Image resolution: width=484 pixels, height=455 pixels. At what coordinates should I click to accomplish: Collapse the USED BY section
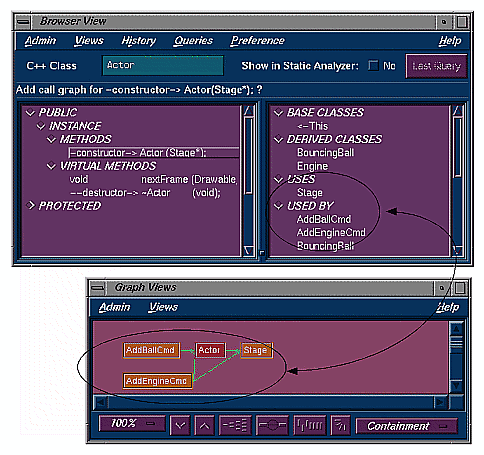click(278, 206)
